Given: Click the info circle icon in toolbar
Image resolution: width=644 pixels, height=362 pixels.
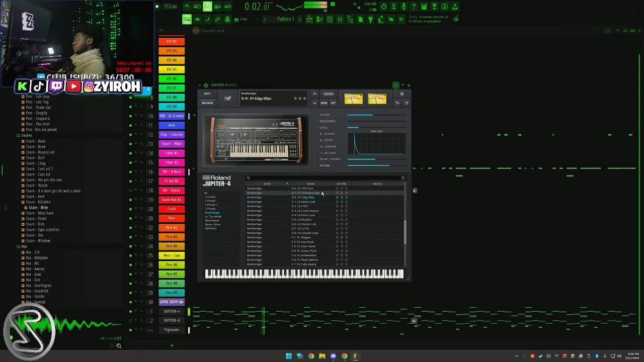Looking at the screenshot, I should pos(444,7).
